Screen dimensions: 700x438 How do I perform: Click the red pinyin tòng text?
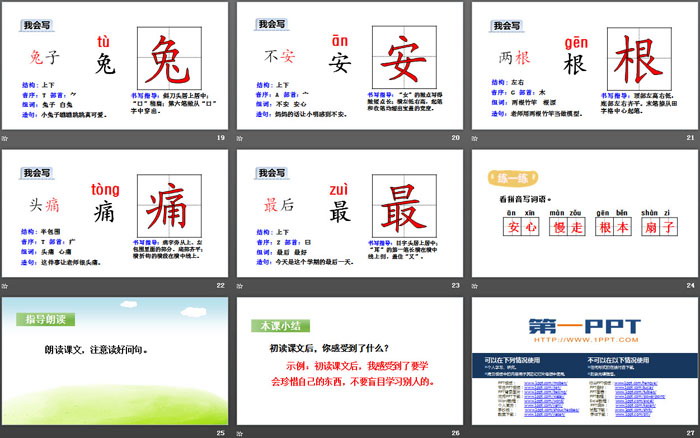(x=105, y=190)
